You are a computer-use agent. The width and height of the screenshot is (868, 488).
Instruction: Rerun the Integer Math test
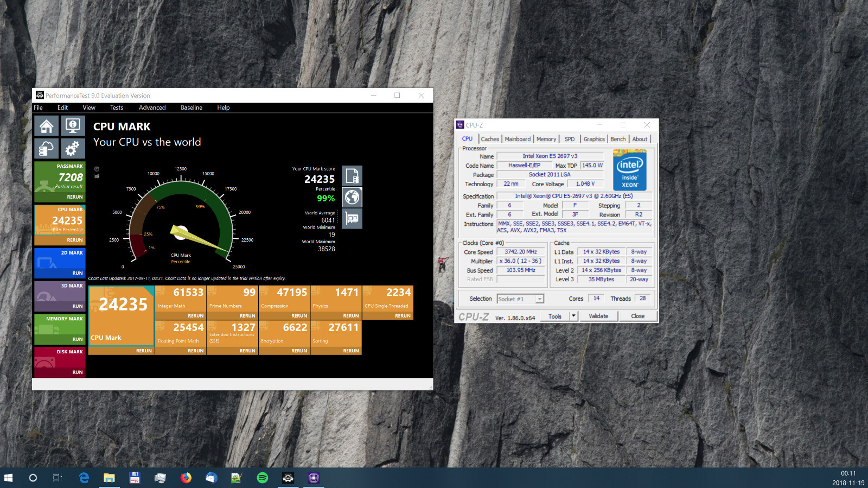point(196,315)
